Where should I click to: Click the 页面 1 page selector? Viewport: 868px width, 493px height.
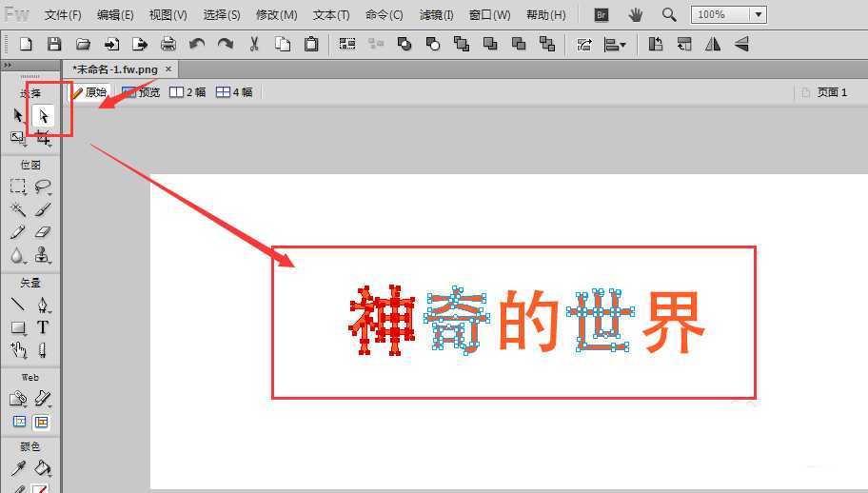[x=825, y=92]
